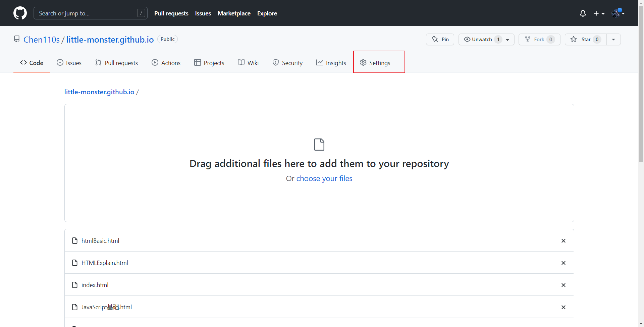644x327 pixels.
Task: Click the Public visibility badge
Action: 167,39
